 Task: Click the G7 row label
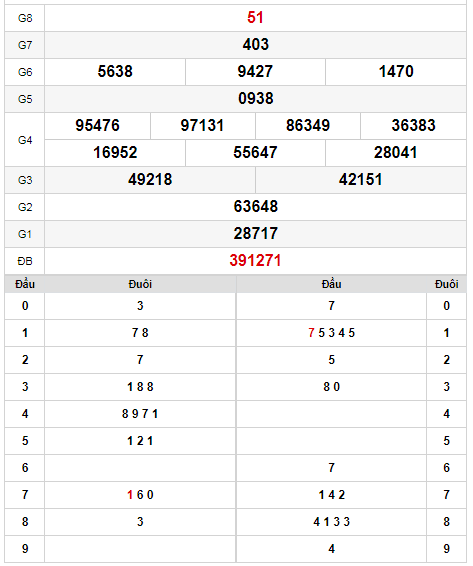pyautogui.click(x=25, y=45)
